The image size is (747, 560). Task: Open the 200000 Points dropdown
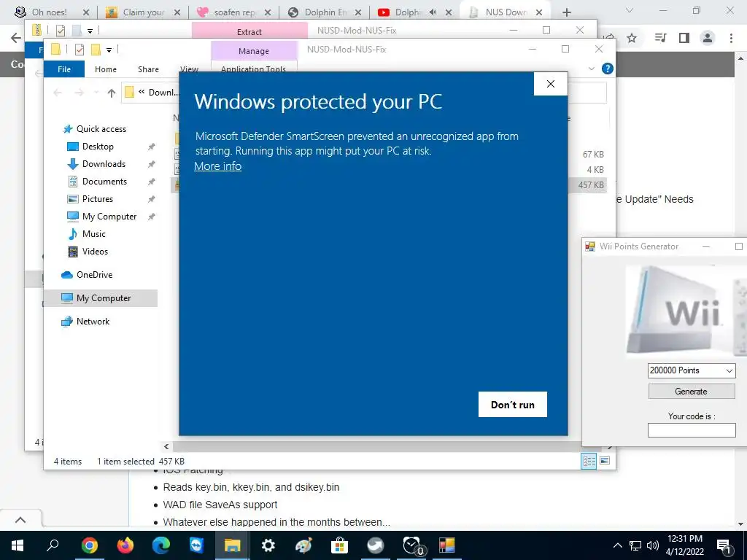click(x=692, y=370)
